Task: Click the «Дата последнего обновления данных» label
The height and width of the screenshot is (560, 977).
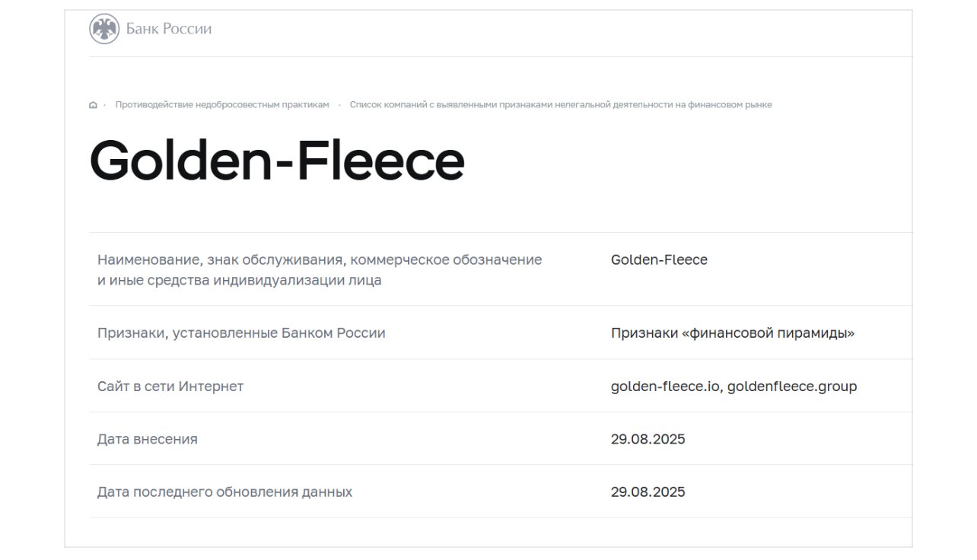Action: [x=224, y=492]
